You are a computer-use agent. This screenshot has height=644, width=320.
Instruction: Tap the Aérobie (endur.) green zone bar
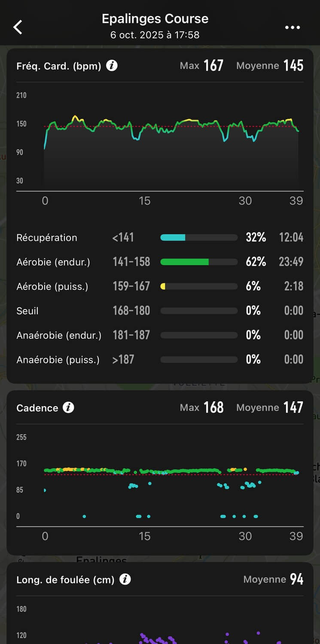(x=198, y=262)
